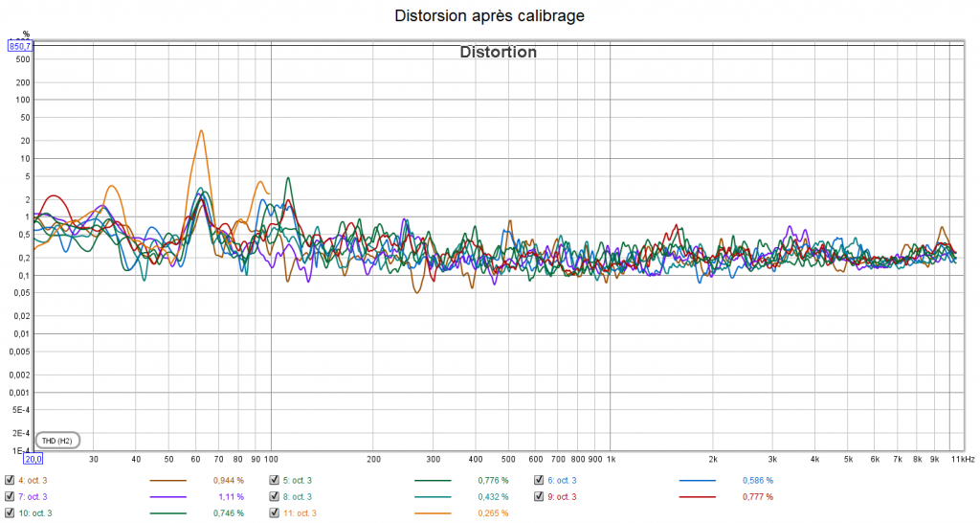Viewport: 980px width, 523px height.
Task: Click the 850,7 upper Y-axis limit field
Action: tap(20, 46)
